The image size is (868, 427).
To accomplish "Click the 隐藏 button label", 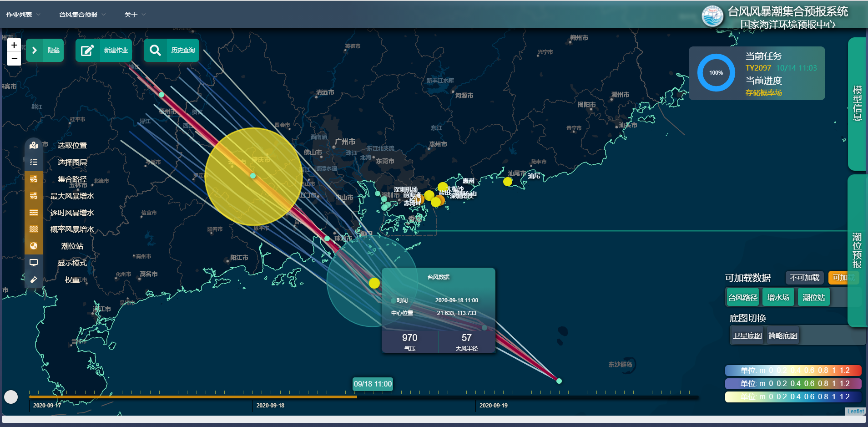I will [x=53, y=50].
